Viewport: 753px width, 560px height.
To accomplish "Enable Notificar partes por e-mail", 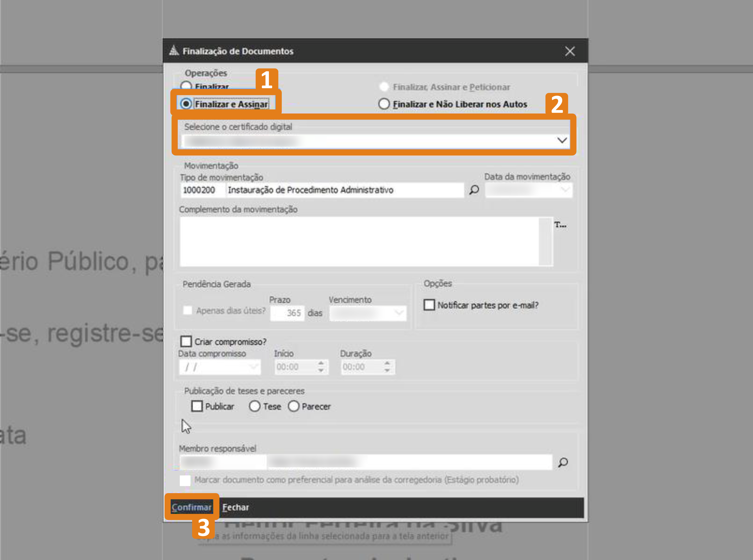I will [x=429, y=305].
